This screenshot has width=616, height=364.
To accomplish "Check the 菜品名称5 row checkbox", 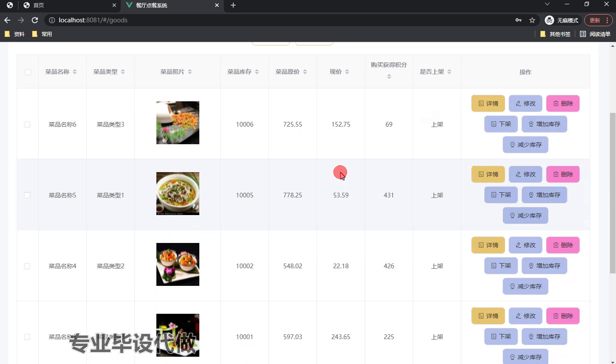I will click(x=27, y=195).
